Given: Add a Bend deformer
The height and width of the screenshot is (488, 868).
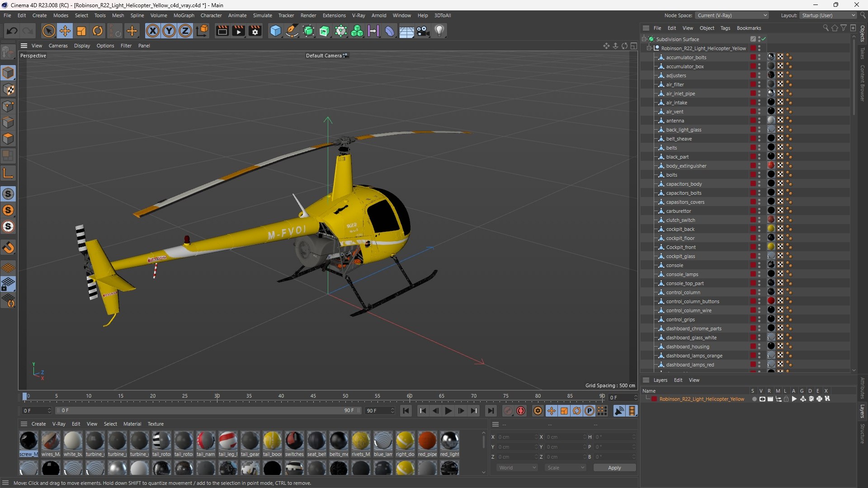Looking at the screenshot, I should 390,31.
